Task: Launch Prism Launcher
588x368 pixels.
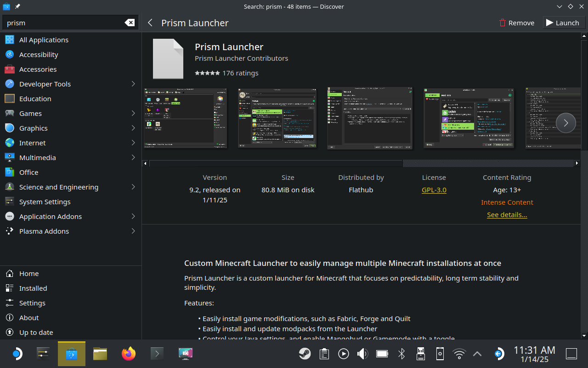Action: pos(563,23)
